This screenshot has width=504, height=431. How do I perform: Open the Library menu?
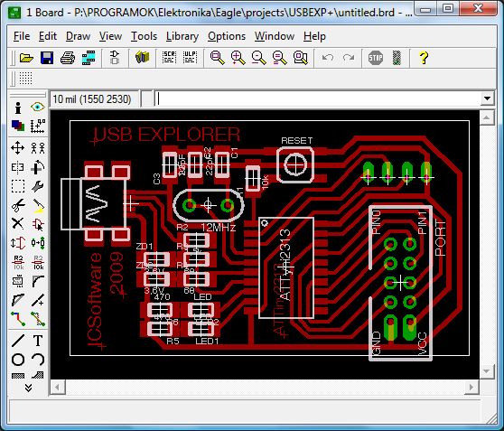[x=182, y=36]
